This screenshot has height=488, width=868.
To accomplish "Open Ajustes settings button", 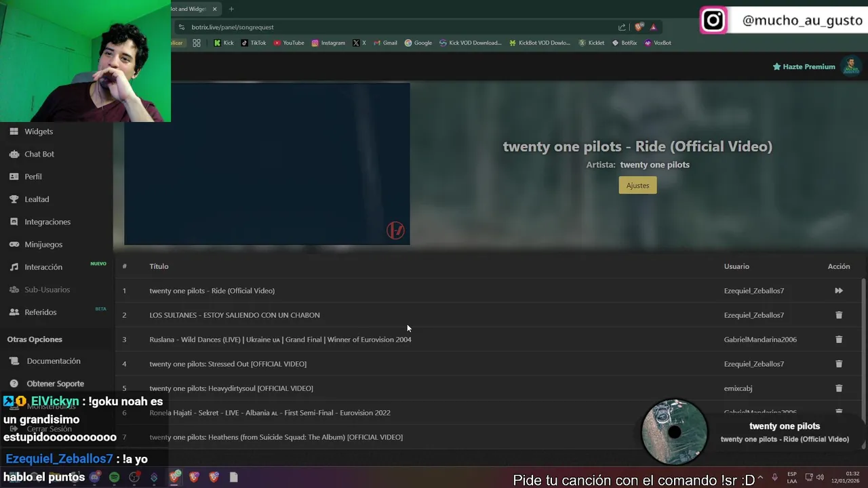I will click(637, 185).
